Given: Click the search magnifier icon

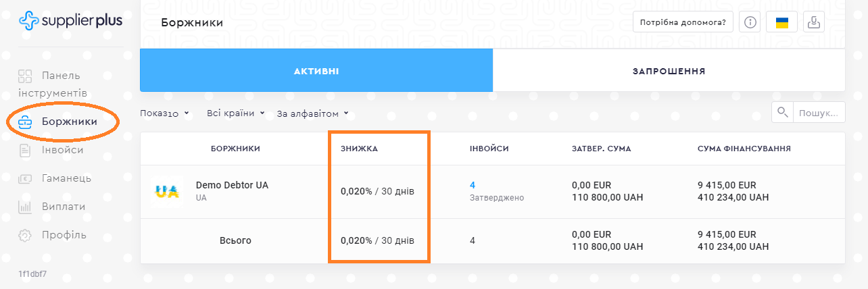Looking at the screenshot, I should [x=782, y=112].
